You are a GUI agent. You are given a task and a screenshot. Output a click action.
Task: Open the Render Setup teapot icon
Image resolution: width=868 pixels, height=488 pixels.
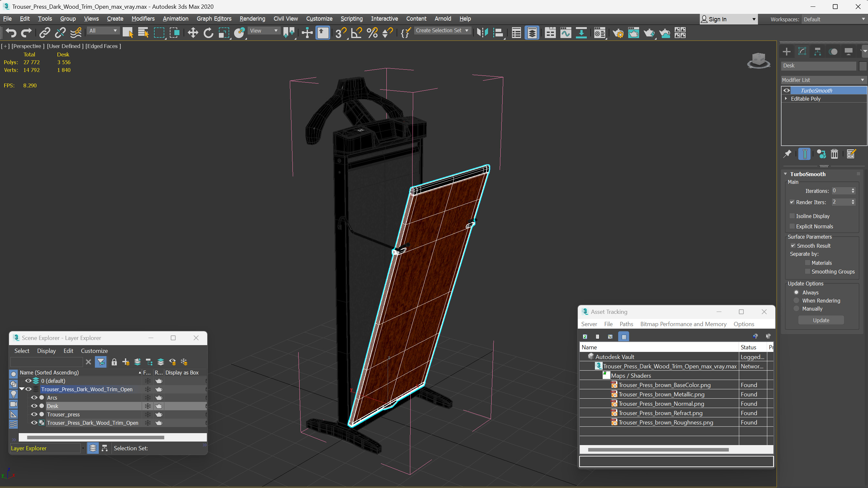click(618, 33)
